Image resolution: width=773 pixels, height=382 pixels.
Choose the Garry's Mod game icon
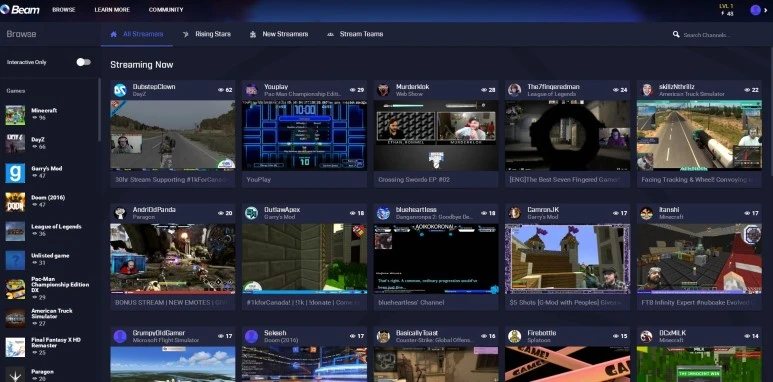(x=15, y=173)
